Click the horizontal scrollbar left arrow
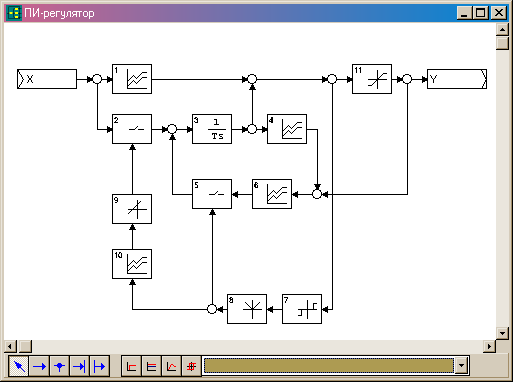 (x=10, y=346)
